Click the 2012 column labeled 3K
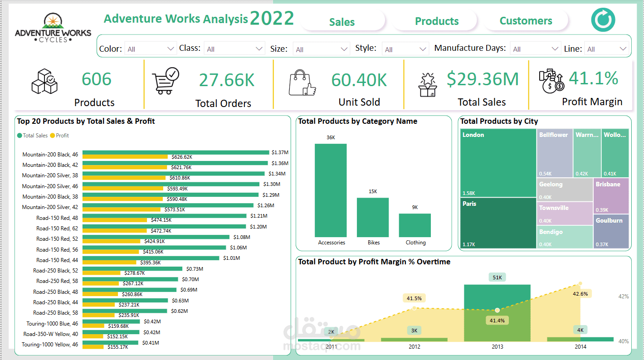 tap(414, 339)
